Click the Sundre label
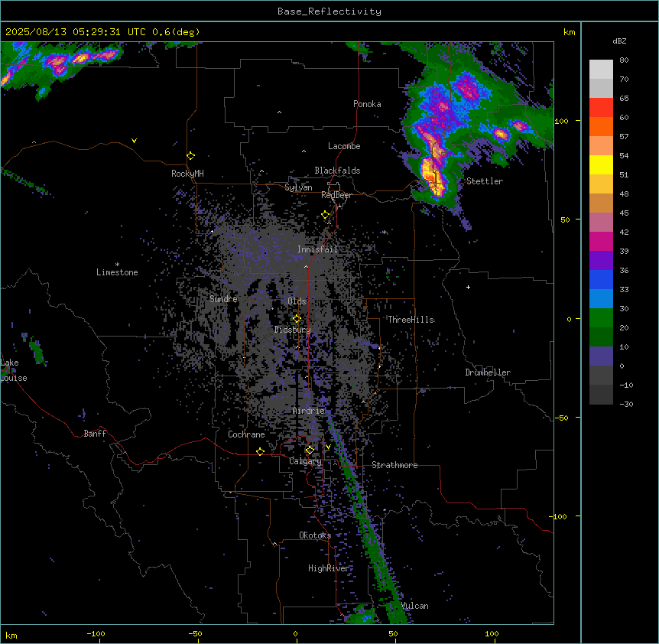659x644 pixels. click(223, 299)
